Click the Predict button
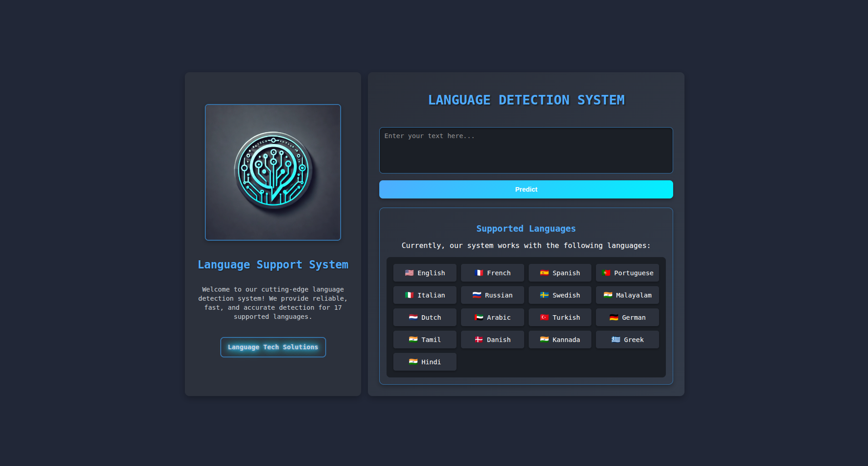 526,189
